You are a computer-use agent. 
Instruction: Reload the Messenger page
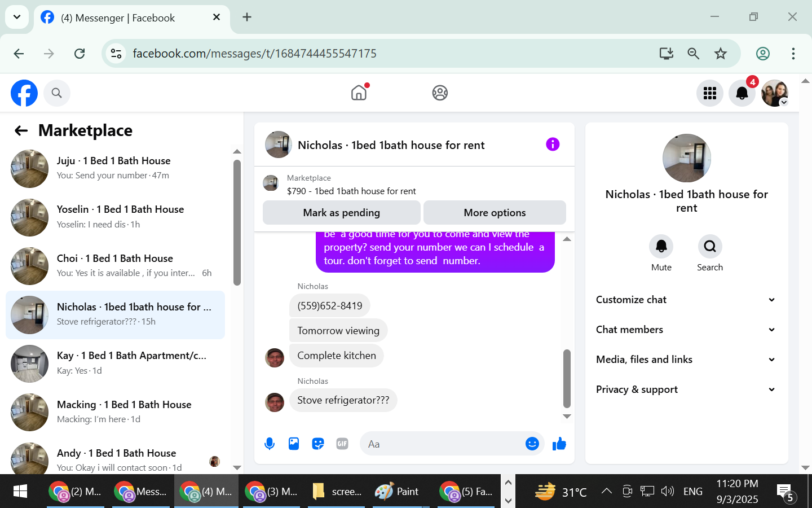click(80, 54)
